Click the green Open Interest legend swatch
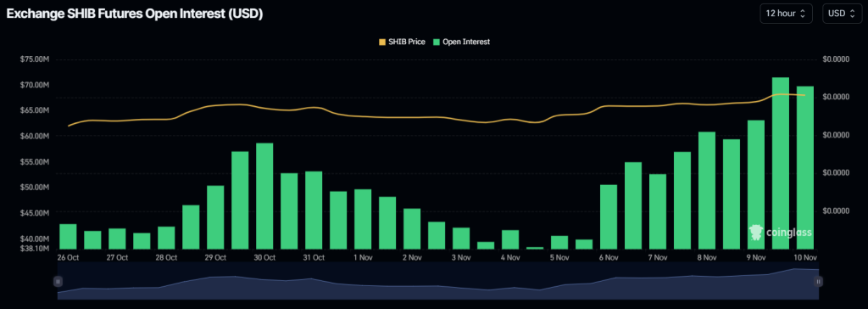The width and height of the screenshot is (868, 309). click(x=437, y=42)
